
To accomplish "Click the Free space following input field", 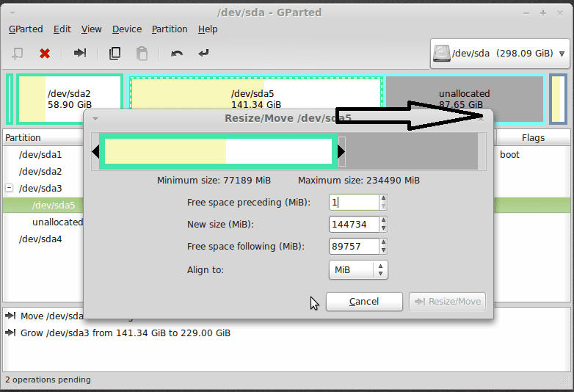I will point(354,247).
